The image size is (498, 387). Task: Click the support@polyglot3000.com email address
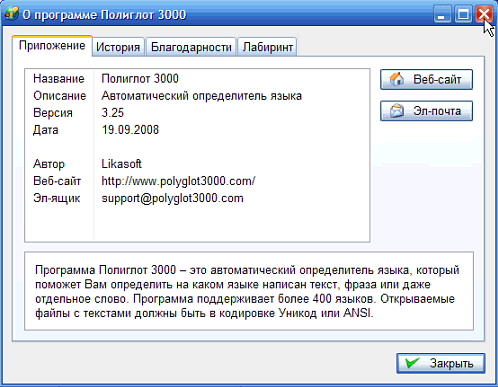coord(172,198)
